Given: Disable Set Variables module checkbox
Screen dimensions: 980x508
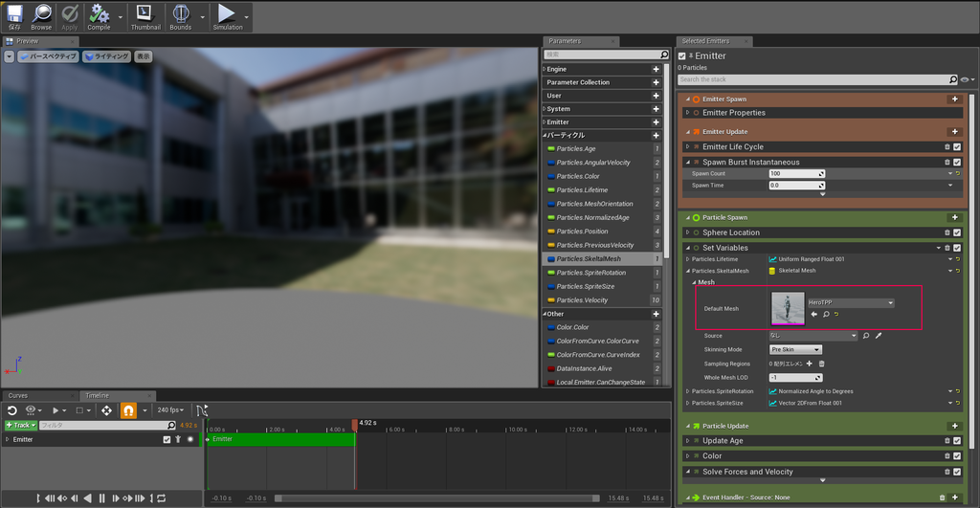Looking at the screenshot, I should [957, 248].
